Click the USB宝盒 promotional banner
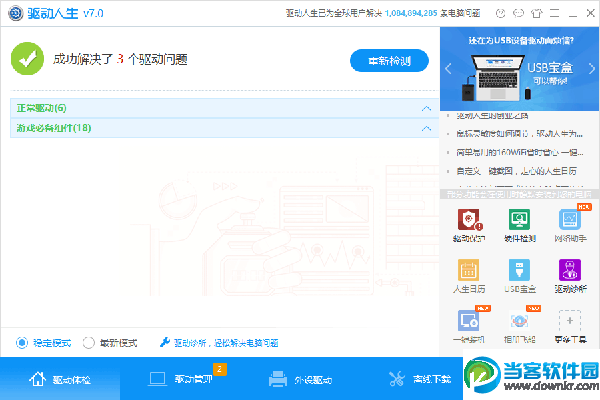The image size is (600, 400). point(520,69)
